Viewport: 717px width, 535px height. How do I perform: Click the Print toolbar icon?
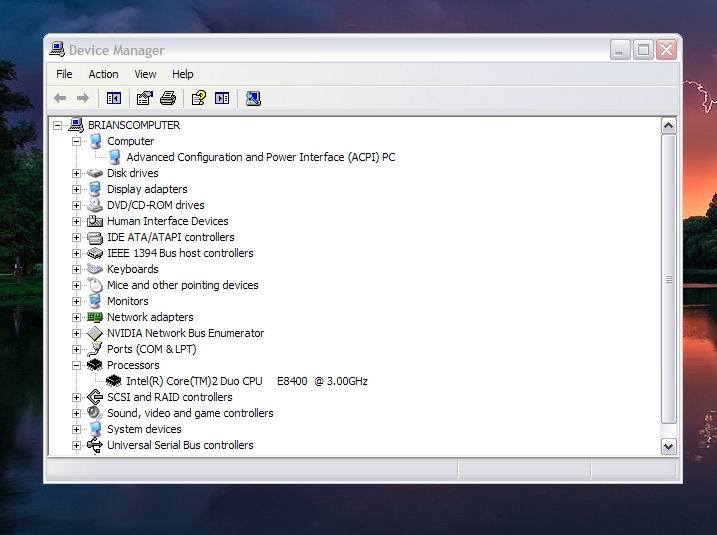(x=168, y=98)
